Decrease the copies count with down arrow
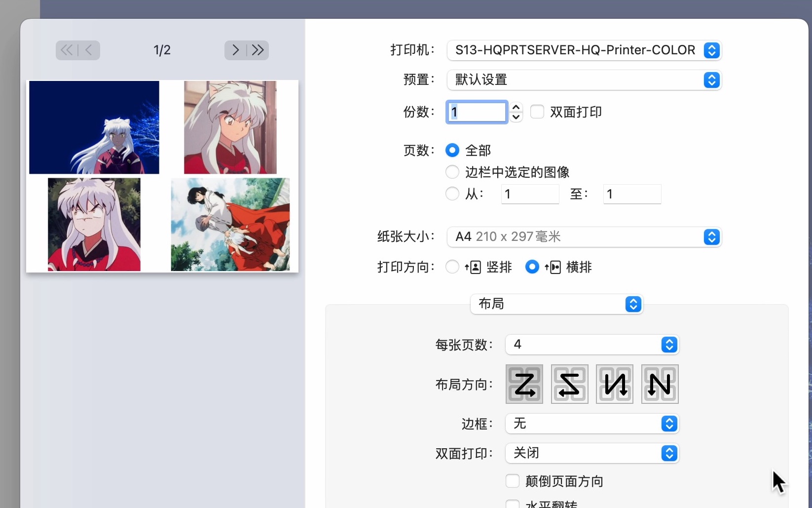The width and height of the screenshot is (812, 508). [x=516, y=117]
